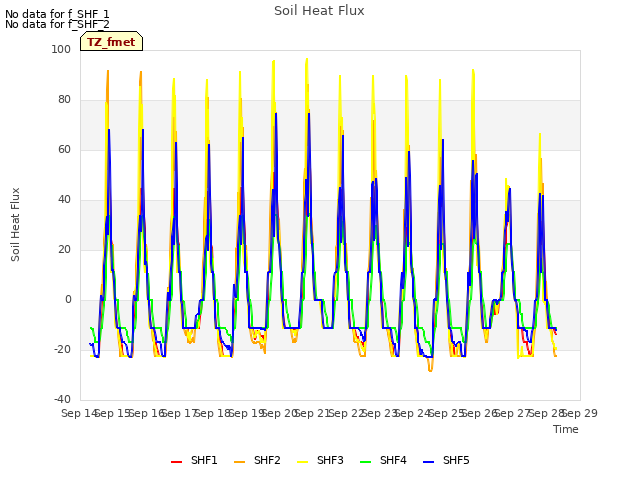
Task: Click the orange SHF2 legend color marker
Action: coord(240,462)
